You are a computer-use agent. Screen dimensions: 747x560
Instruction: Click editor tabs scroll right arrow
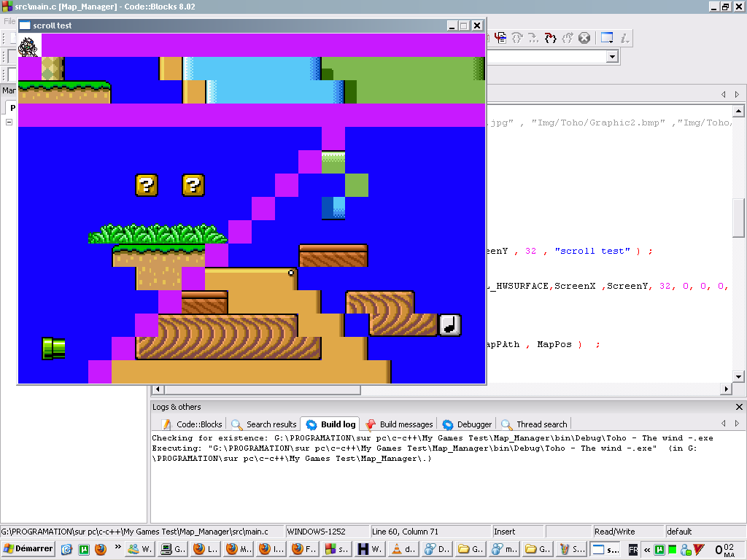(737, 94)
